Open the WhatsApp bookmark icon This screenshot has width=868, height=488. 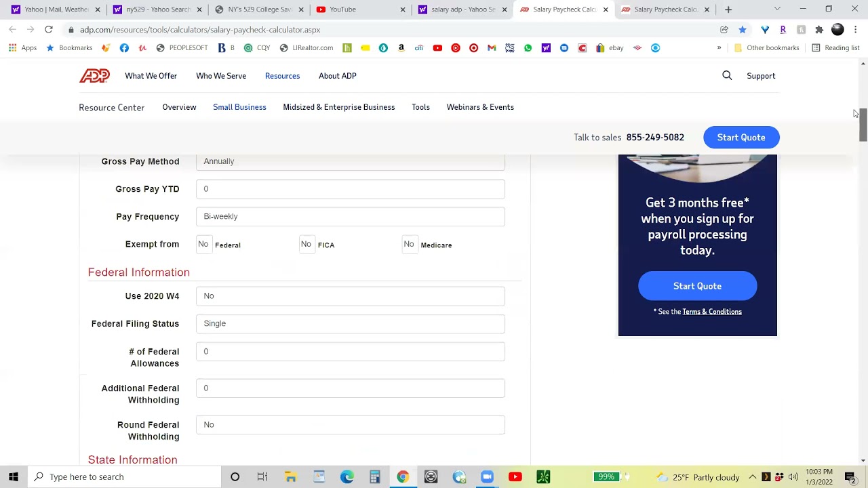528,48
